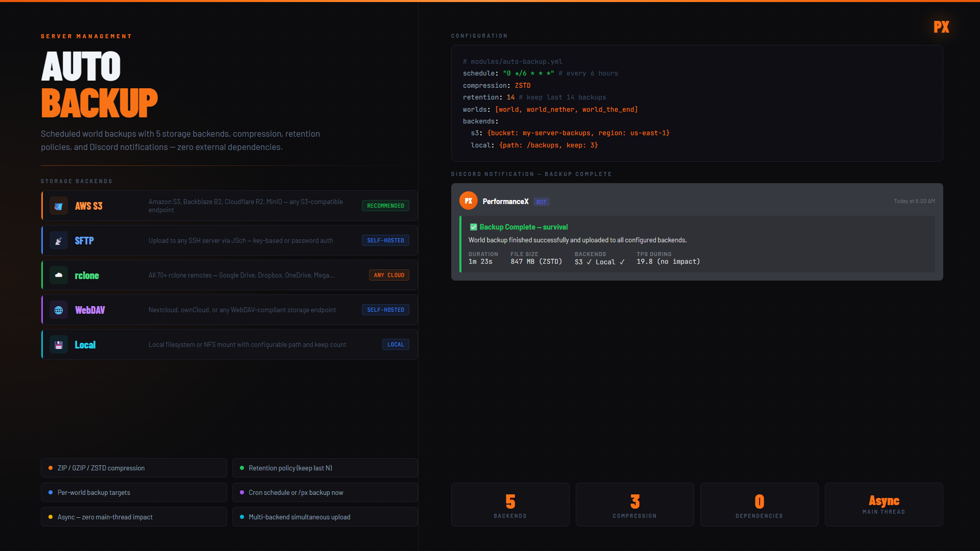Click the Nextcloud, ownCloud WebDAV description
The height and width of the screenshot is (551, 980).
click(x=242, y=310)
